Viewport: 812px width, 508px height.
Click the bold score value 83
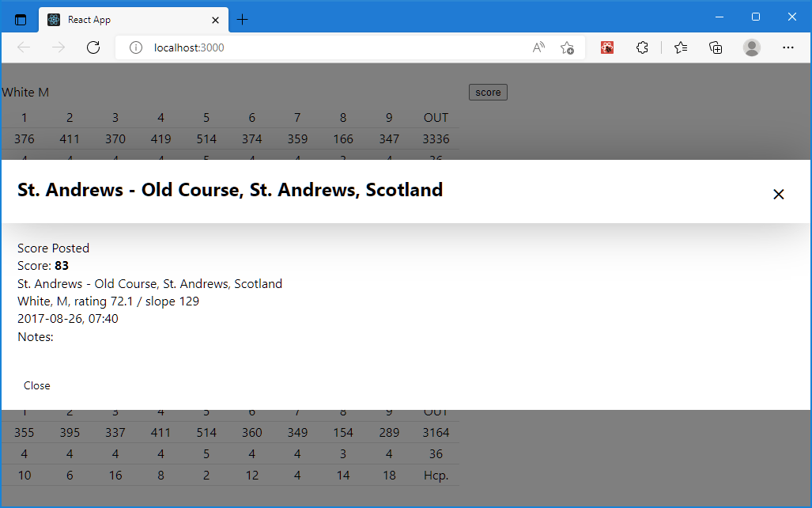click(62, 266)
